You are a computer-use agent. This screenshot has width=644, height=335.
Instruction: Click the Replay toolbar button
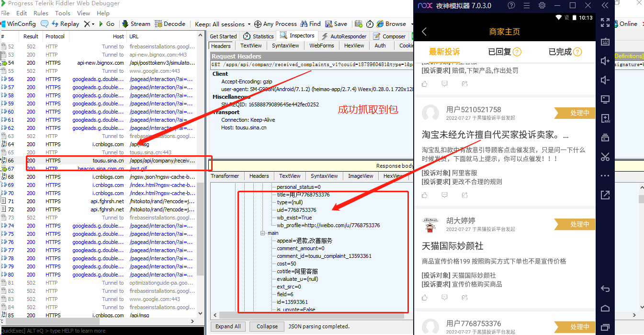[66, 24]
